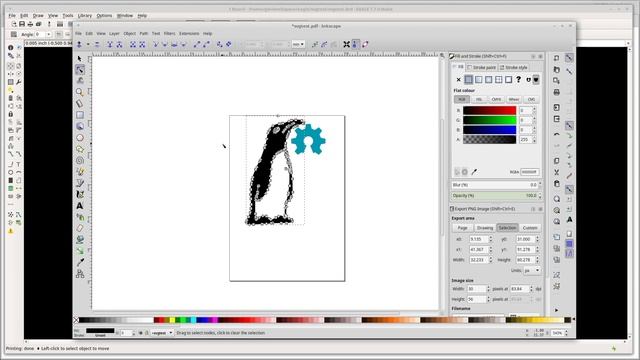Increase image Width value stepper
Viewport: 640px width, 360px height.
(x=488, y=287)
